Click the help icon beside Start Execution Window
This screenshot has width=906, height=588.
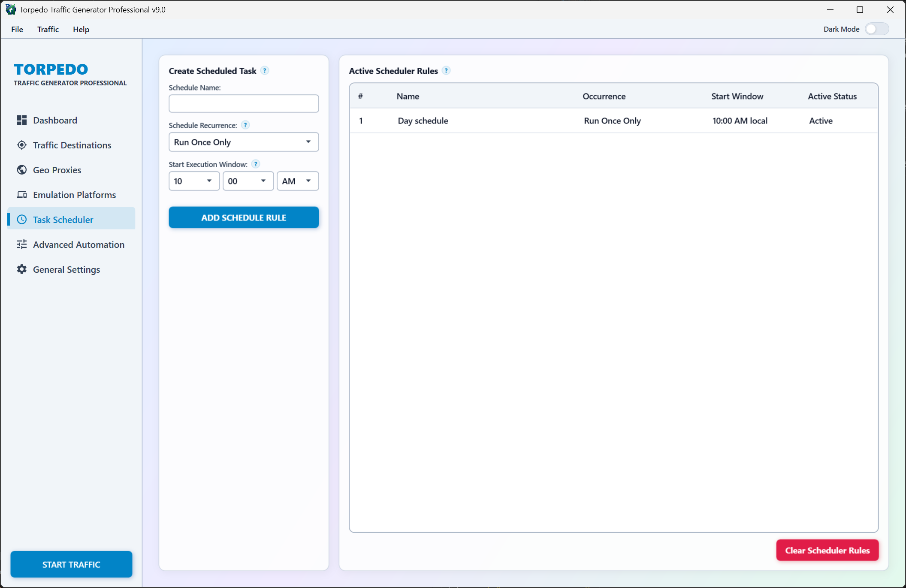[x=256, y=164]
